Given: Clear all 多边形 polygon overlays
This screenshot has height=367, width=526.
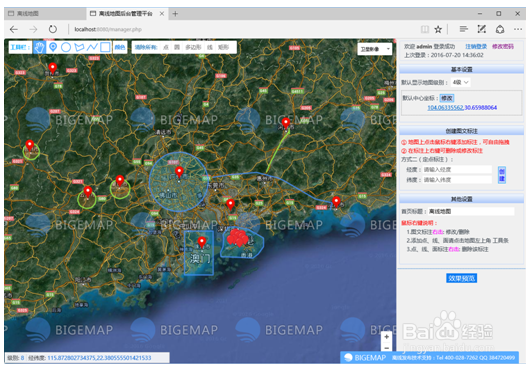Looking at the screenshot, I should click(x=193, y=47).
